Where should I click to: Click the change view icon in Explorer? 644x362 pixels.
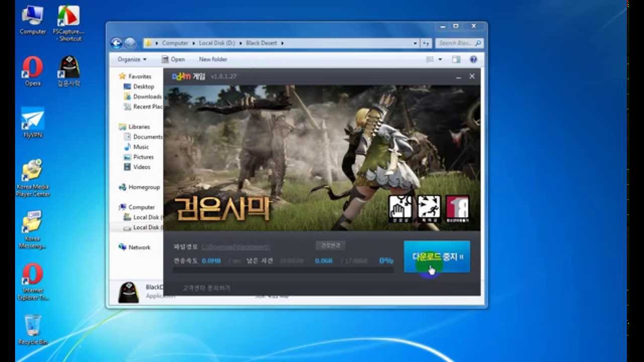coord(430,59)
